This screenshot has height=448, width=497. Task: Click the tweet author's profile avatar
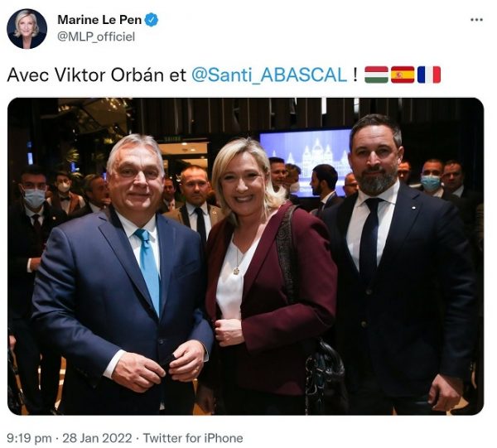(27, 29)
